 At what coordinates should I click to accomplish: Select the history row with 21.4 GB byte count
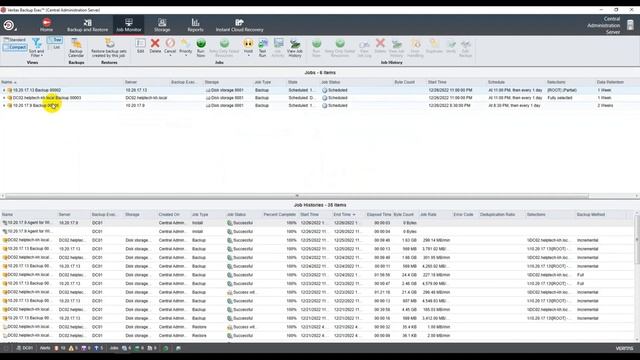pyautogui.click(x=317, y=292)
